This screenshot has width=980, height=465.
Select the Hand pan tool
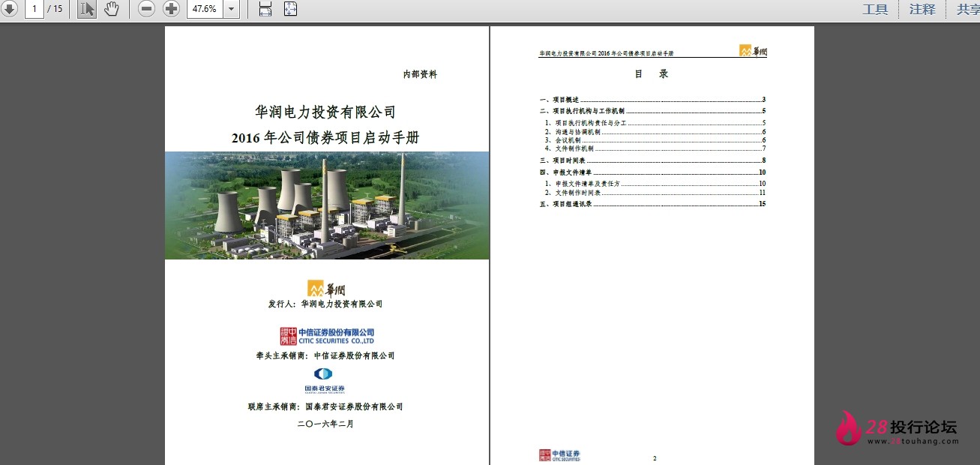click(x=112, y=9)
